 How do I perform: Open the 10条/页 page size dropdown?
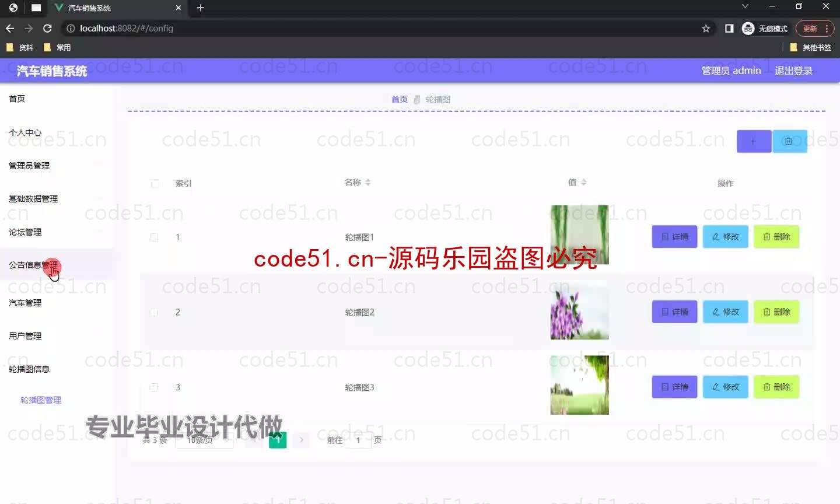(205, 440)
